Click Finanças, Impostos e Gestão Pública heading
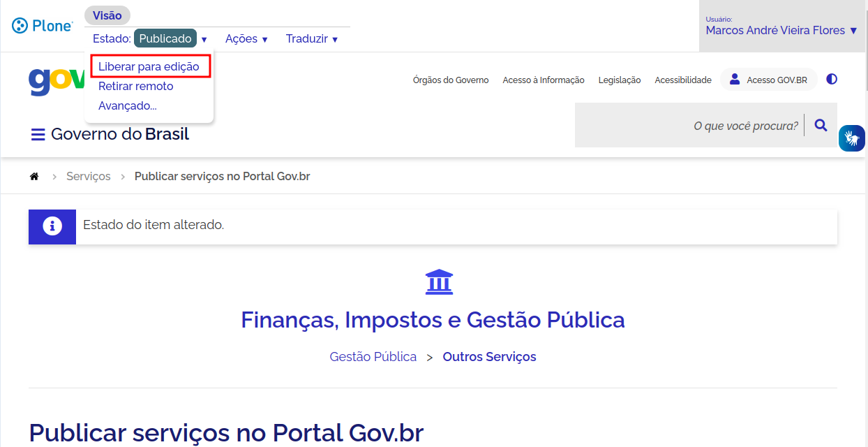This screenshot has height=447, width=868. pyautogui.click(x=433, y=320)
